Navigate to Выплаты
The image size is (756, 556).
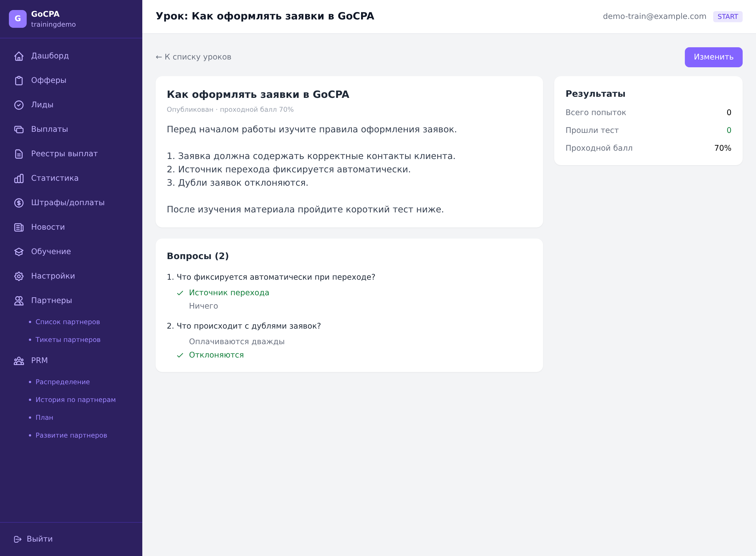(71, 129)
